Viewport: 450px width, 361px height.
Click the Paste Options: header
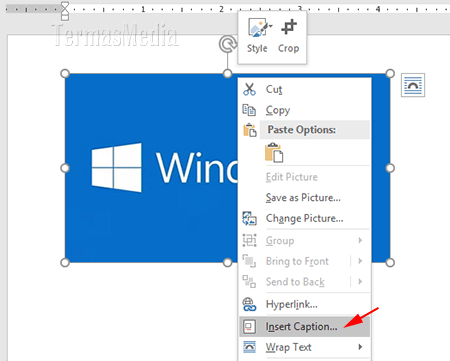(314, 130)
